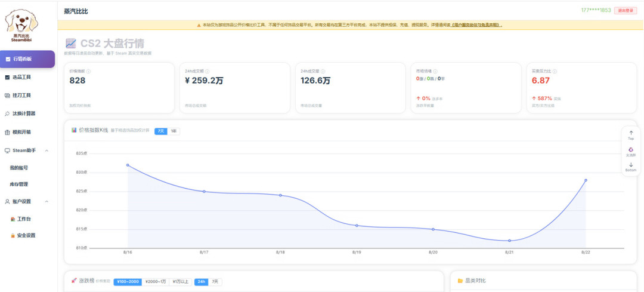Jump to Bottom with floating arrow
Viewport: 644px width, 292px height.
pyautogui.click(x=631, y=167)
